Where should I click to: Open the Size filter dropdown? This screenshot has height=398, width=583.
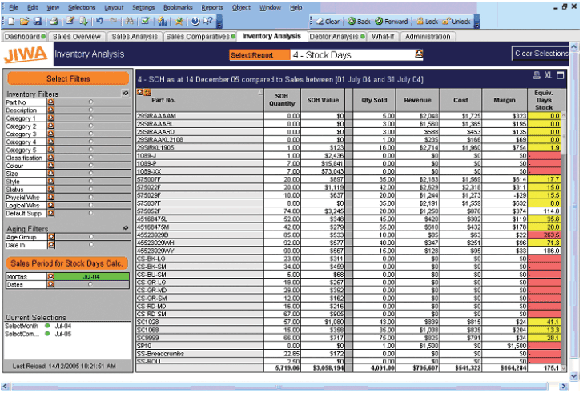(51, 173)
